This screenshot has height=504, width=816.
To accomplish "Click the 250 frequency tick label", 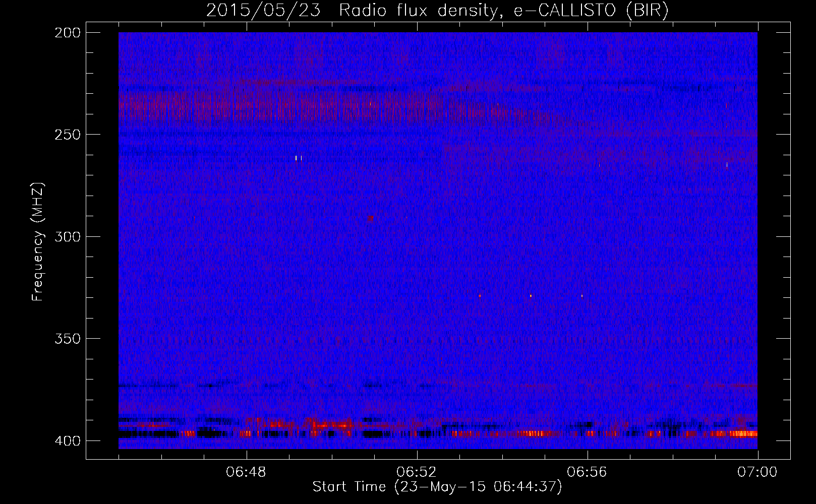I will tap(67, 135).
